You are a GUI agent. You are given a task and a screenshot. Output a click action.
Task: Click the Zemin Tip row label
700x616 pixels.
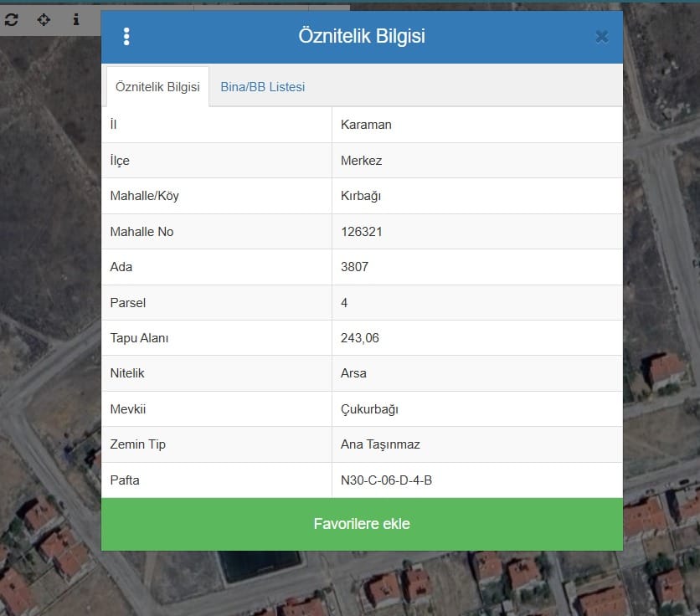137,444
